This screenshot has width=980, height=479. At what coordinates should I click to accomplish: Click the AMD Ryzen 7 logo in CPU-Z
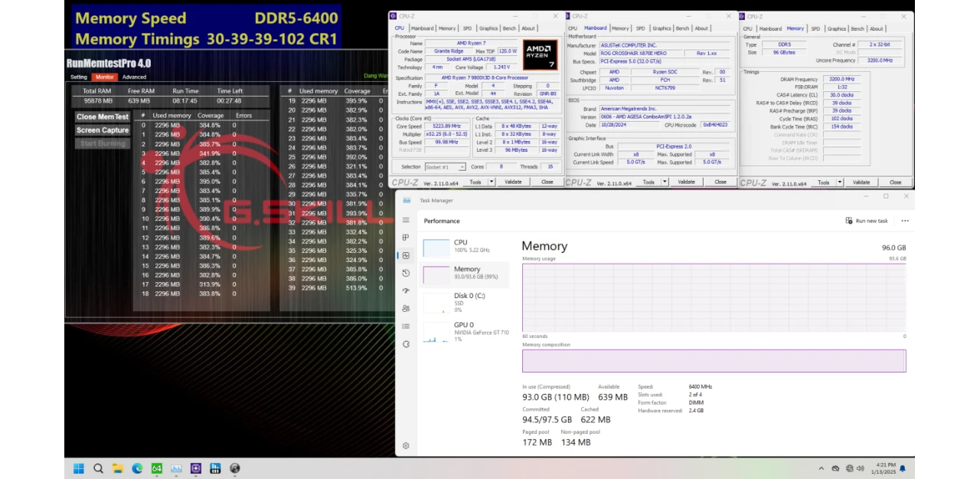(540, 54)
